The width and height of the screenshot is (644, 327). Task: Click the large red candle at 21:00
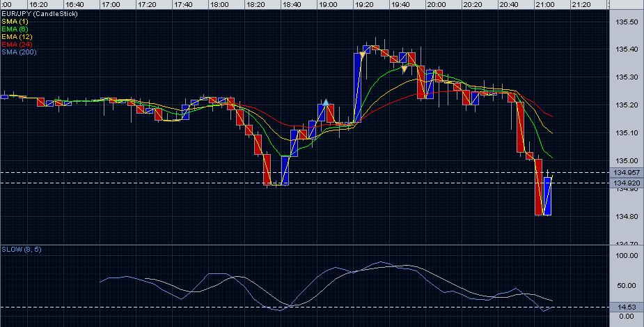click(x=538, y=187)
